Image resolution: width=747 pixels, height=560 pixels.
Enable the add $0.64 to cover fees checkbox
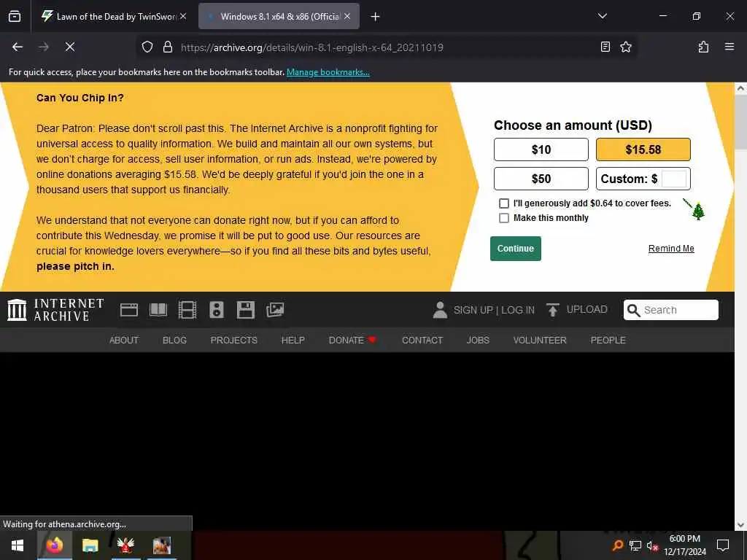tap(503, 203)
